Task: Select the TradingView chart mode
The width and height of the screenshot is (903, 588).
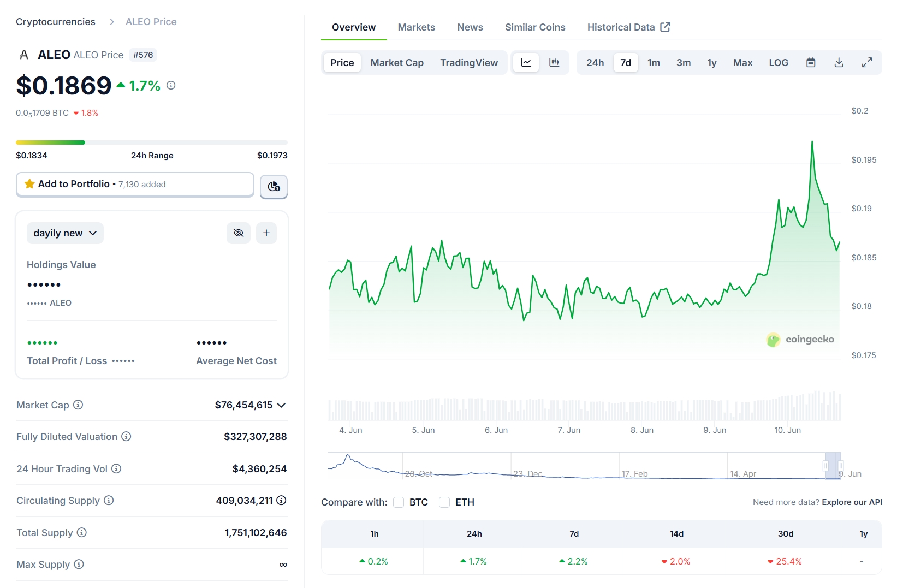Action: [469, 63]
